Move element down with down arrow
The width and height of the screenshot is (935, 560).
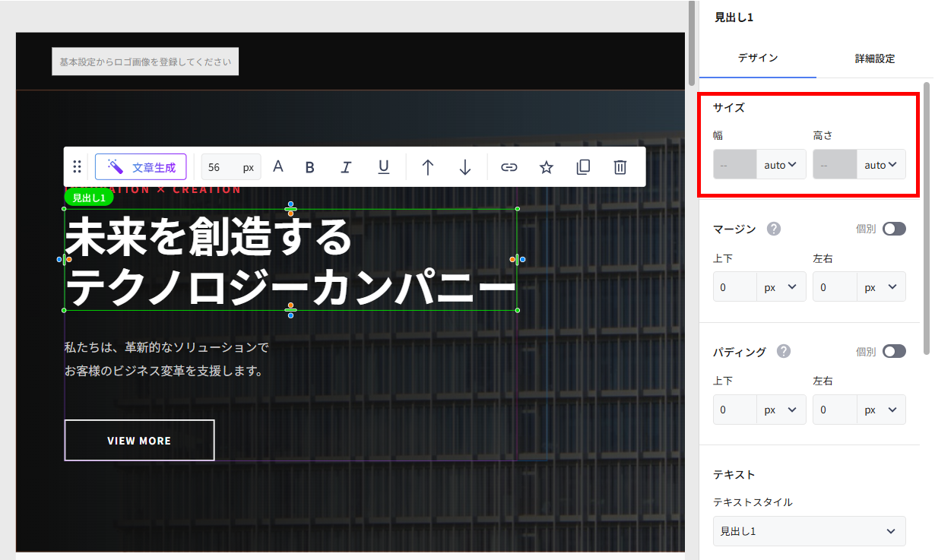pyautogui.click(x=465, y=167)
